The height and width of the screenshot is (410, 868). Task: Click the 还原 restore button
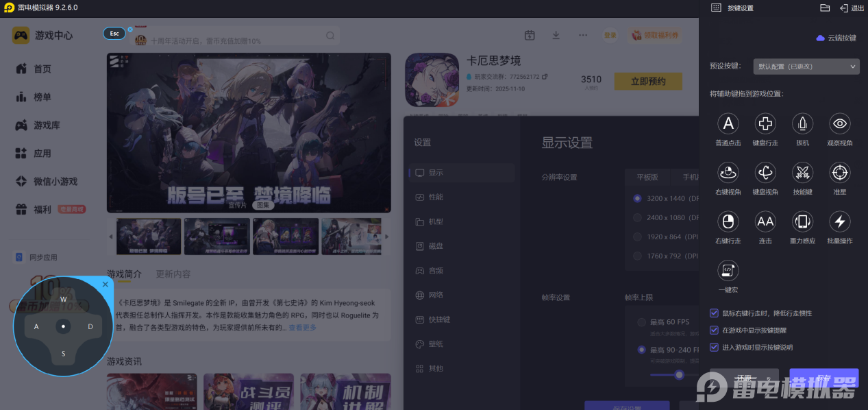[744, 378]
